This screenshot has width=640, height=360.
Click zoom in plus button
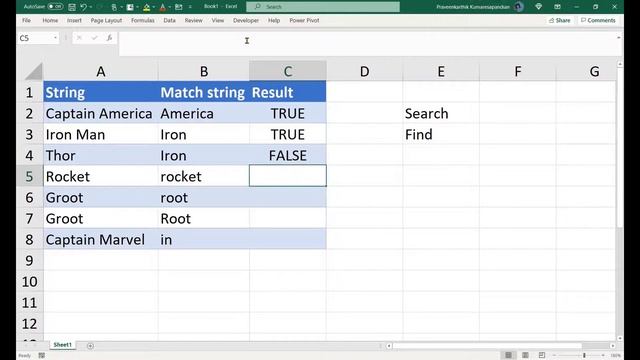point(603,356)
